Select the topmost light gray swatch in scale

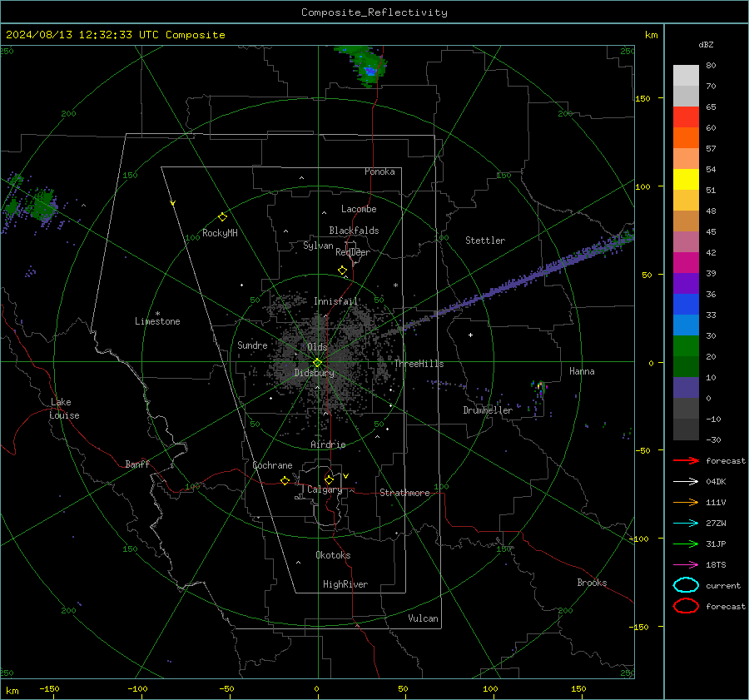pos(686,75)
